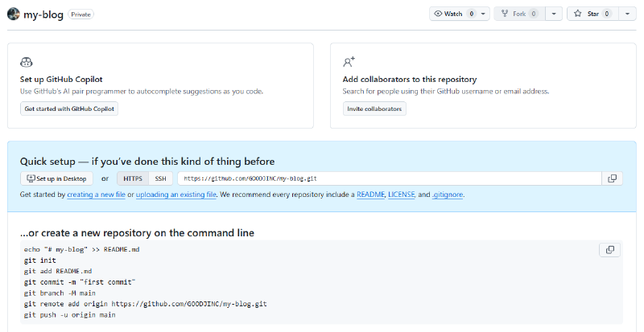Copy the command line setup commands

coord(610,249)
